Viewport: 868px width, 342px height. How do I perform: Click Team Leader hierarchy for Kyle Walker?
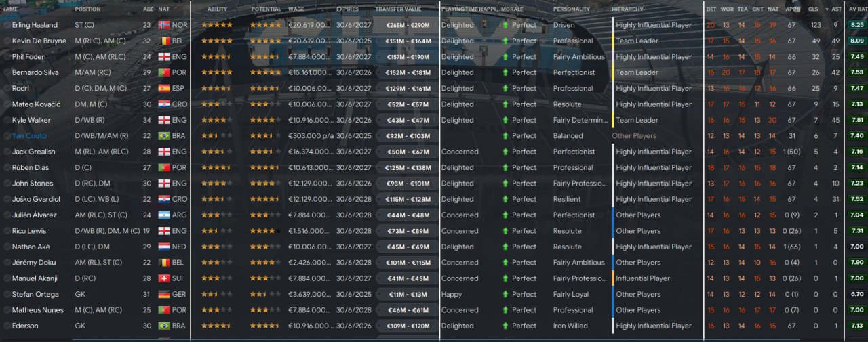point(637,120)
